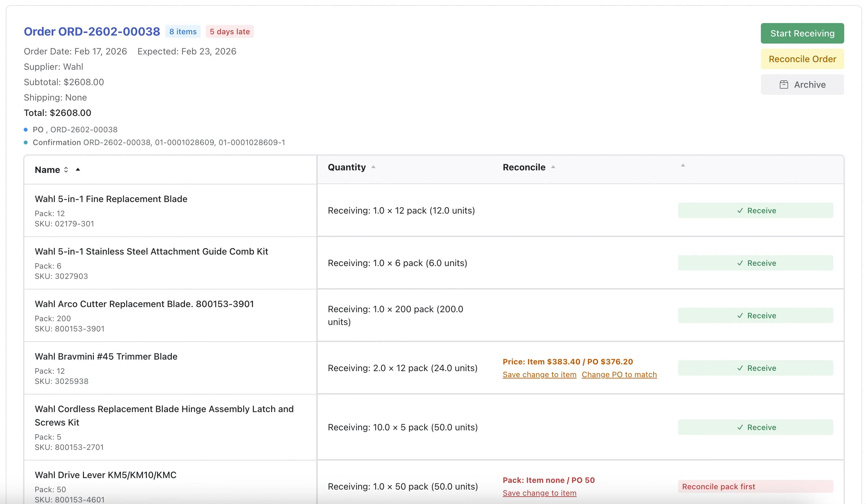Click the archive box icon

(x=784, y=85)
